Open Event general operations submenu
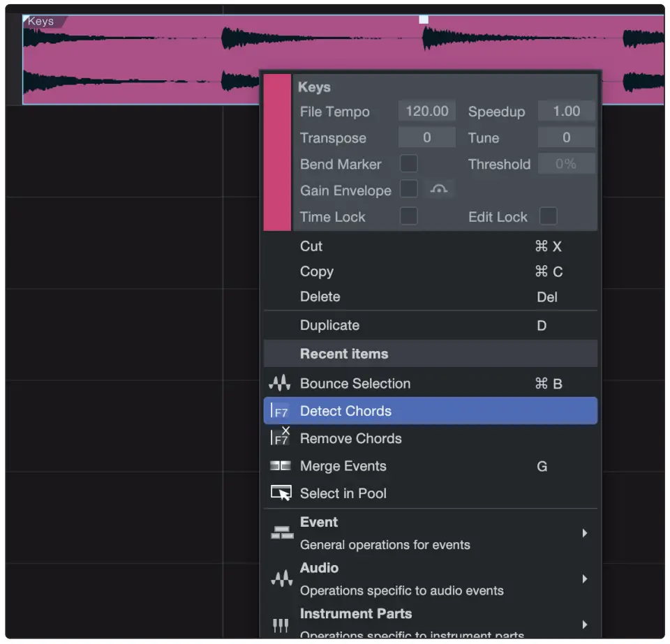This screenshot has height=644, width=670. click(431, 533)
